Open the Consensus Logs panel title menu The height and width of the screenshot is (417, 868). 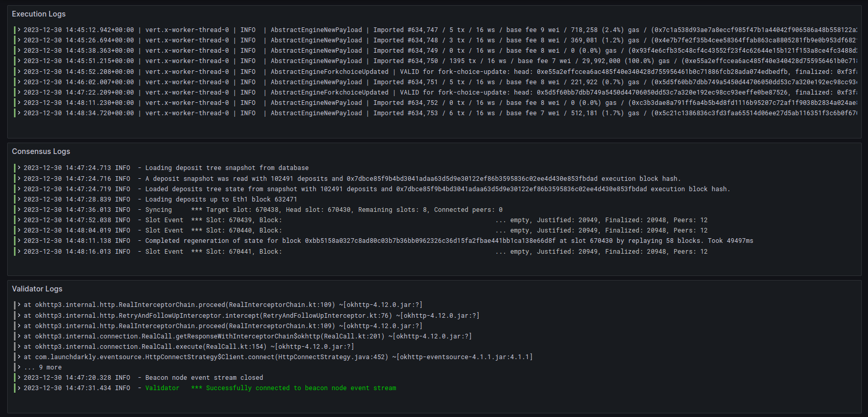[x=41, y=151]
